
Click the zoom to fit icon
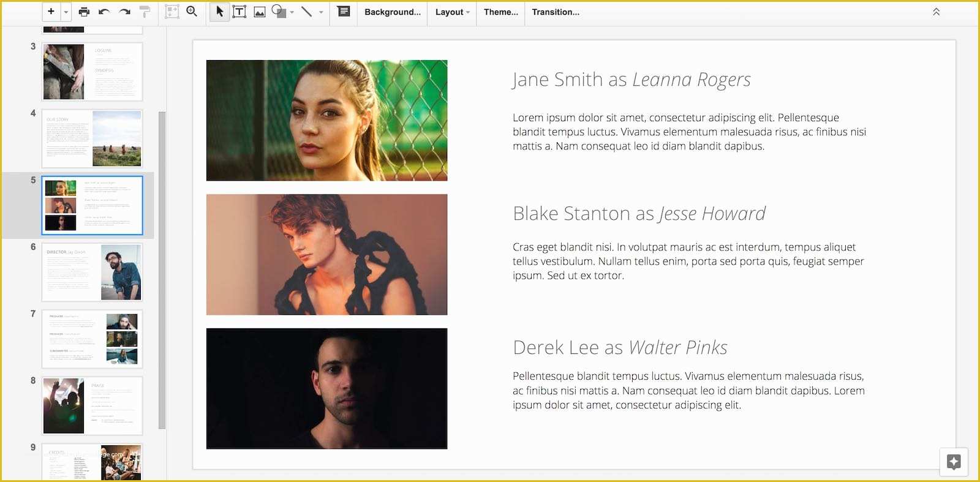tap(172, 12)
